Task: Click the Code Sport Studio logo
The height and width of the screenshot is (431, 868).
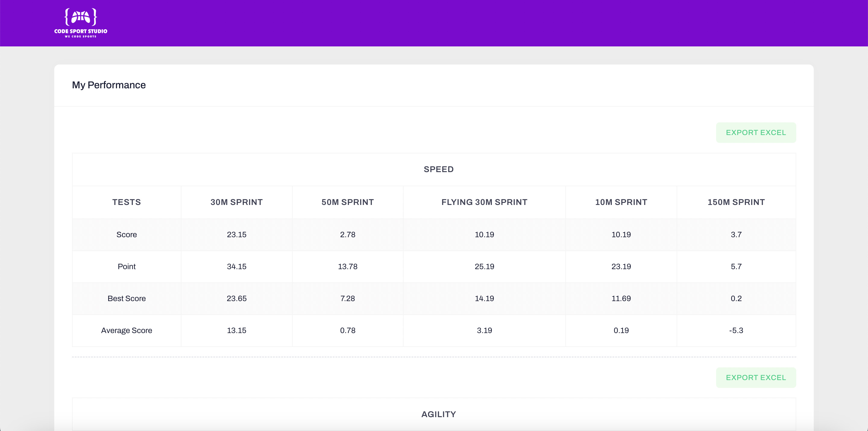Action: point(80,23)
